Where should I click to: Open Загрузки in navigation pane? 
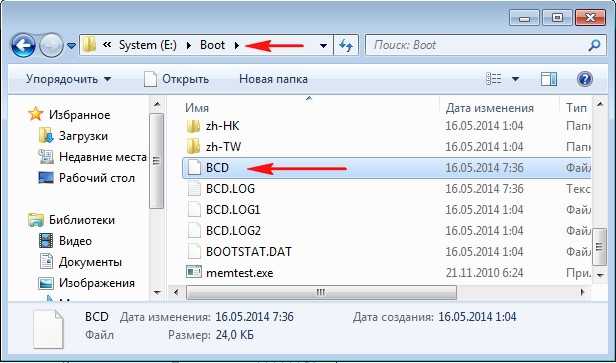tap(83, 136)
